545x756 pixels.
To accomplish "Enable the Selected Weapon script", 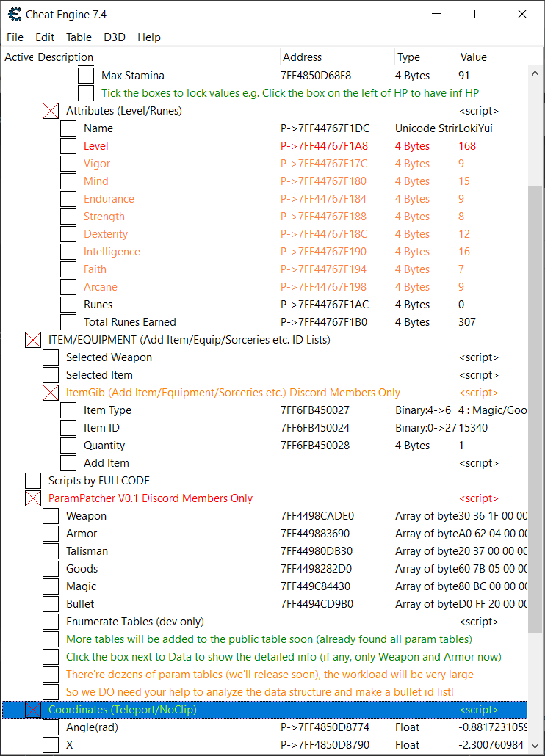I will [x=51, y=357].
